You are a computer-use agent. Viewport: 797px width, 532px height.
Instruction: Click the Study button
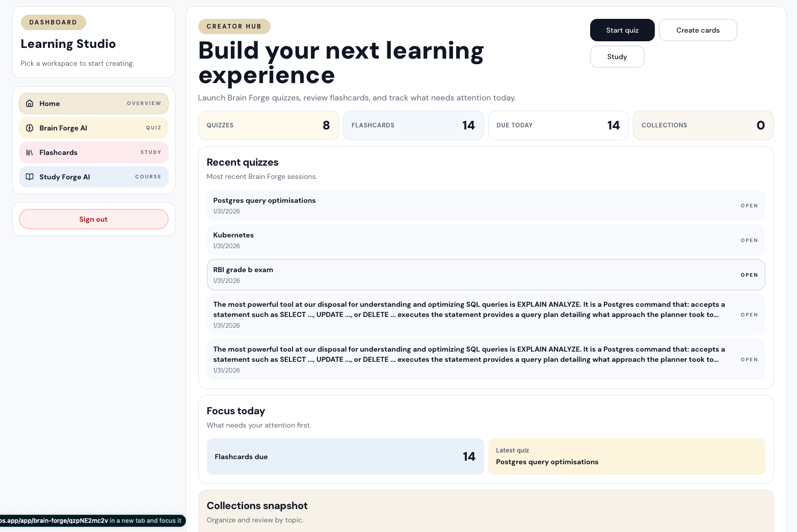tap(617, 57)
